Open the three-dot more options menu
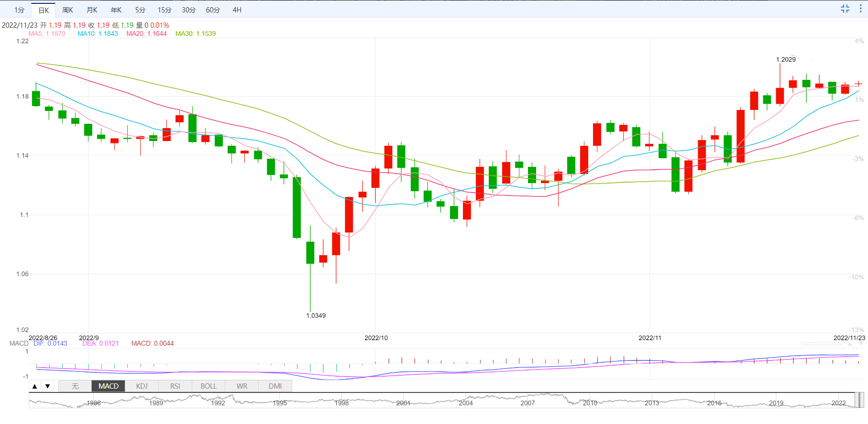 [860, 9]
